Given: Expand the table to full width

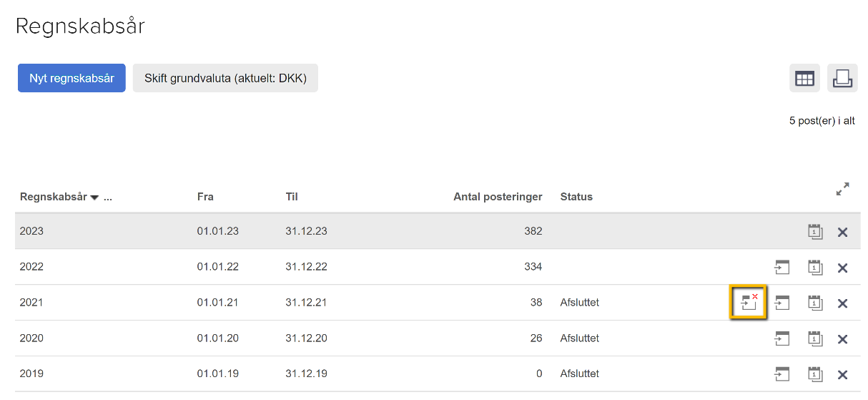Looking at the screenshot, I should coord(842,190).
